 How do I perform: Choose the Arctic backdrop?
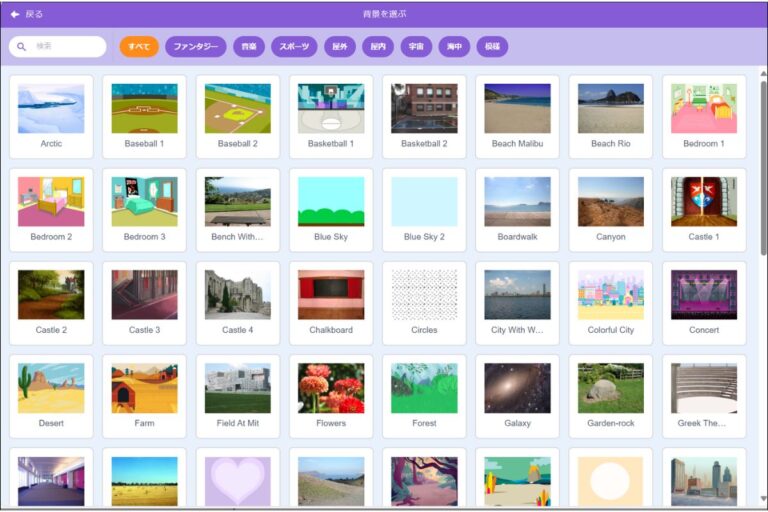(x=51, y=116)
